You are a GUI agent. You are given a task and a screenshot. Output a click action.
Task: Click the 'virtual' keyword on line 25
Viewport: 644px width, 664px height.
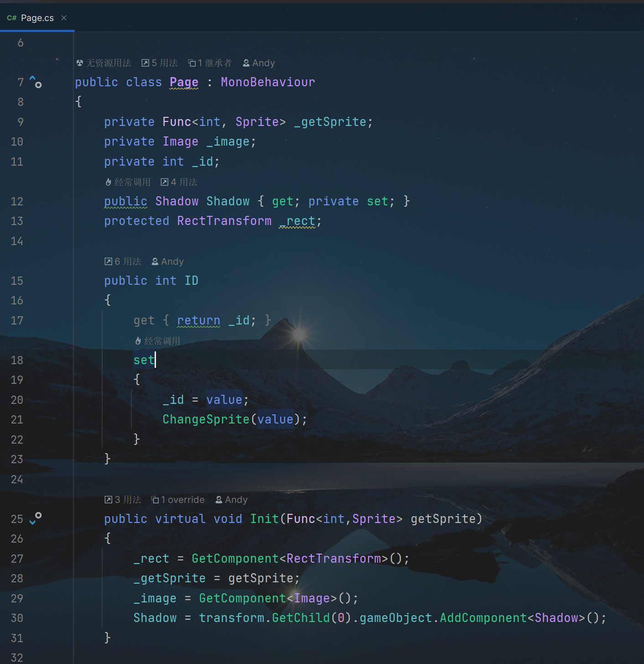181,519
